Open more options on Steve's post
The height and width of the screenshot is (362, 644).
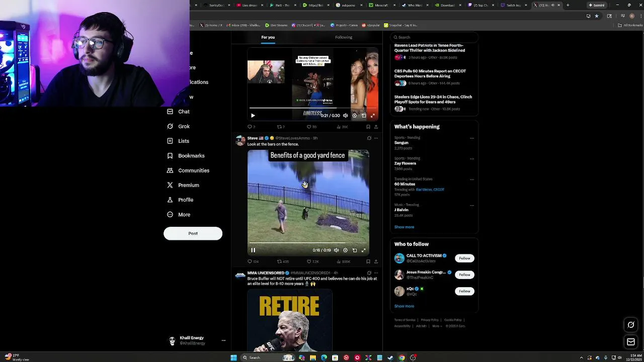376,138
